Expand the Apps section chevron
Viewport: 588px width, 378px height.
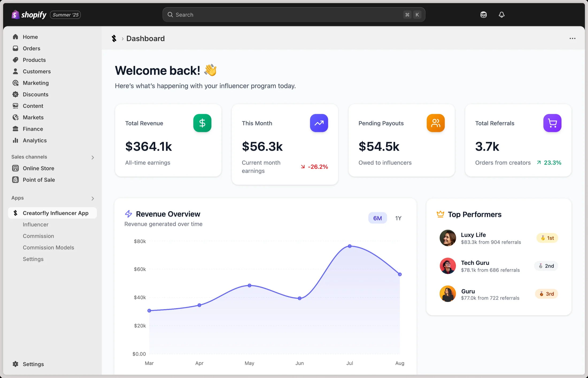point(93,198)
